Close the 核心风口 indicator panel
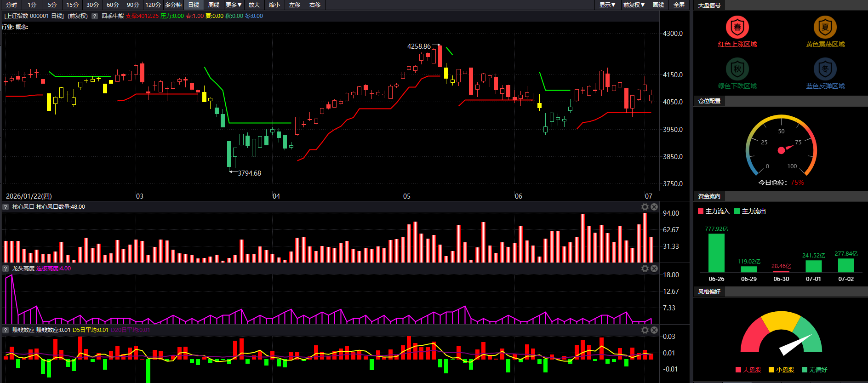Image resolution: width=868 pixels, height=383 pixels. point(654,207)
